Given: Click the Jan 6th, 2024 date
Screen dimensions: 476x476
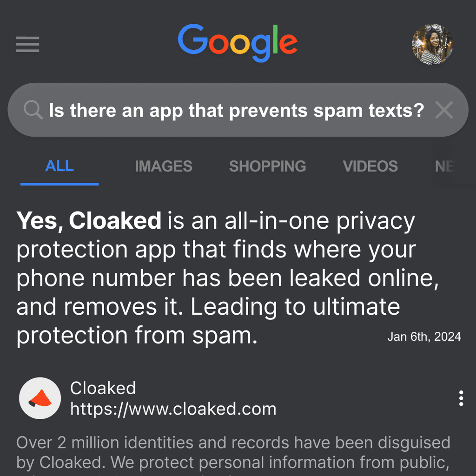Looking at the screenshot, I should 424,337.
